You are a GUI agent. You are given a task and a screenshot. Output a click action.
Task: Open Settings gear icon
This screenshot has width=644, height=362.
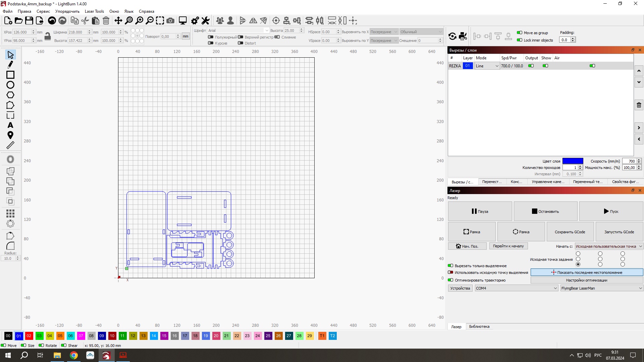tap(195, 21)
